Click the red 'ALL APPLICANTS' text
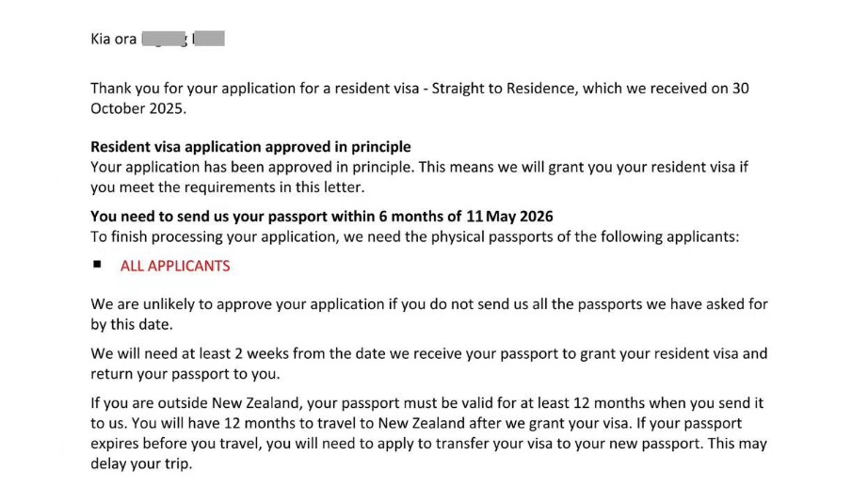868x488 pixels. coord(175,266)
